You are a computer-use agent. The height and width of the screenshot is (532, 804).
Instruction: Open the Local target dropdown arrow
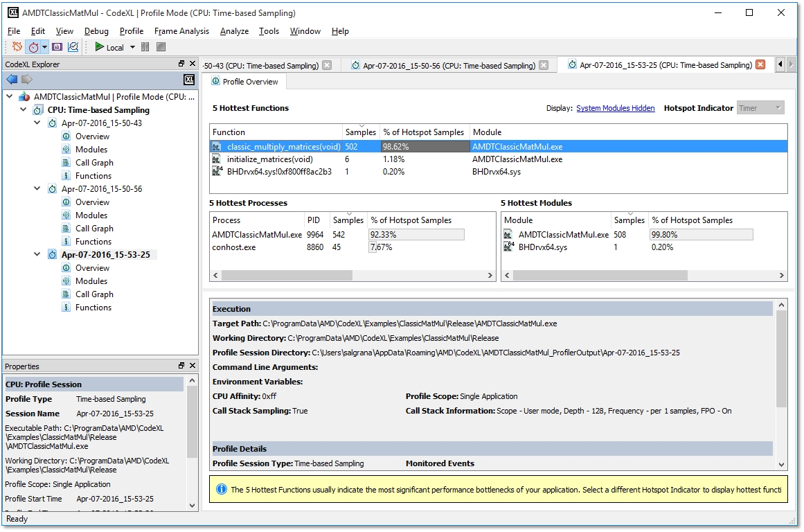pos(132,47)
